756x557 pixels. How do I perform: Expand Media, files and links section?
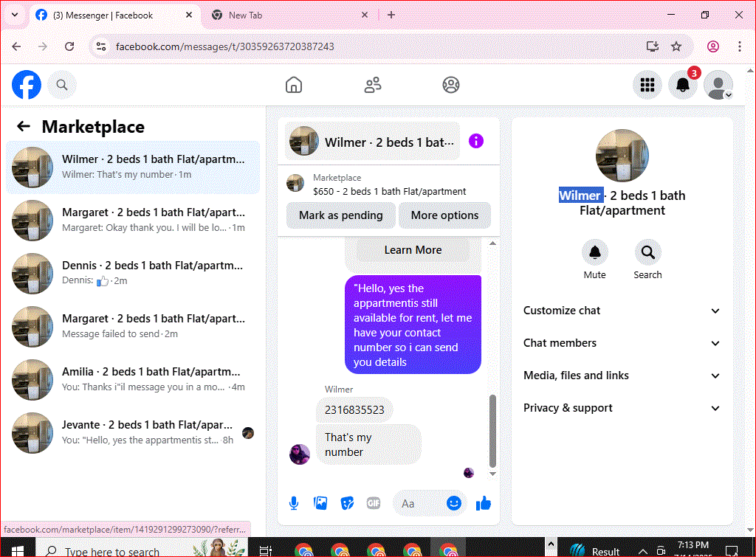622,376
